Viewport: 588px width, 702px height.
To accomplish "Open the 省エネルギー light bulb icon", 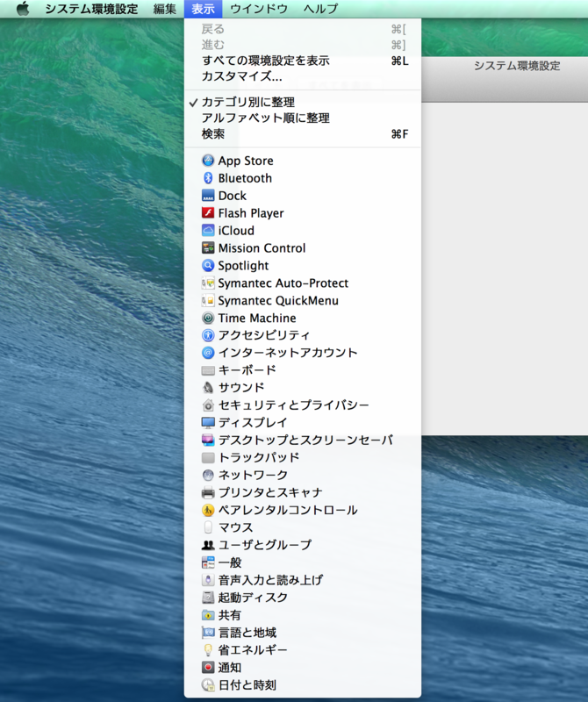I will pyautogui.click(x=208, y=649).
